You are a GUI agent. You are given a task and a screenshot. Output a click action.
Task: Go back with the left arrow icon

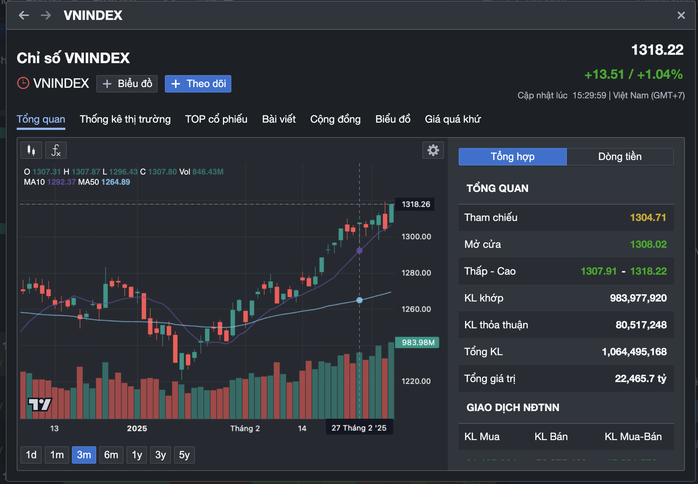[24, 16]
